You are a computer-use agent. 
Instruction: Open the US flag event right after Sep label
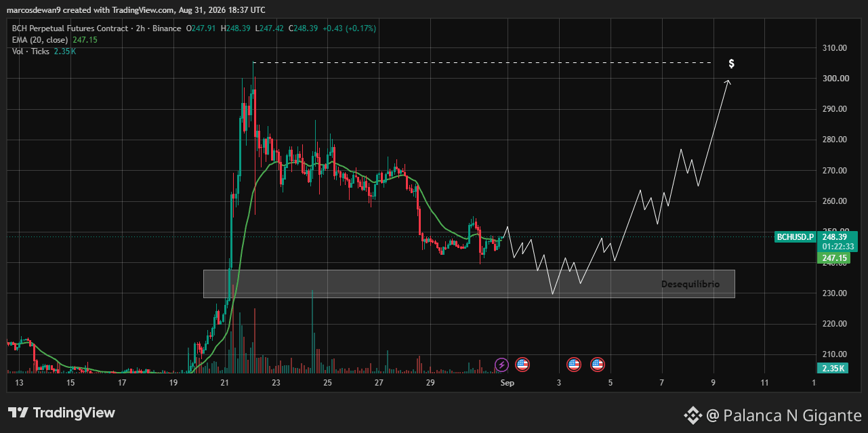tap(522, 365)
